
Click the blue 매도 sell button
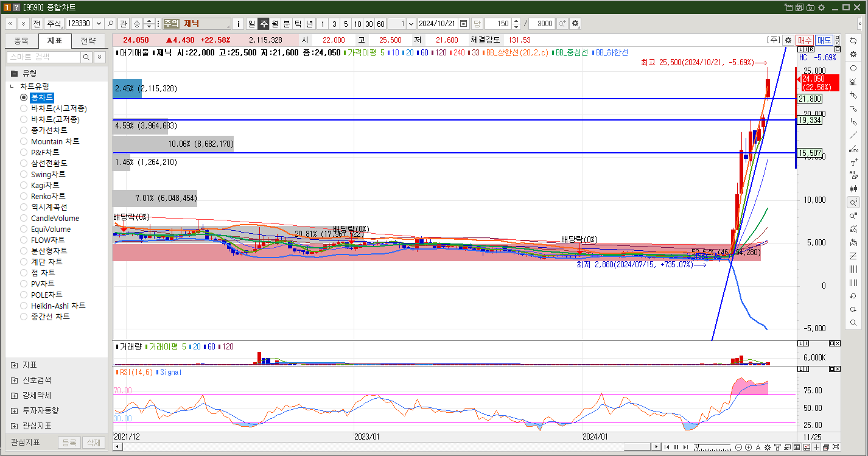825,40
